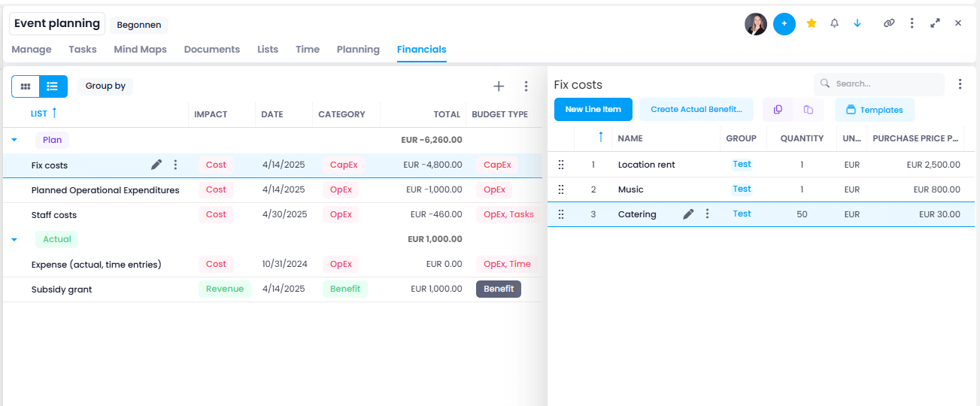Expand the project to full screen
Screen dimensions: 980x406
935,23
